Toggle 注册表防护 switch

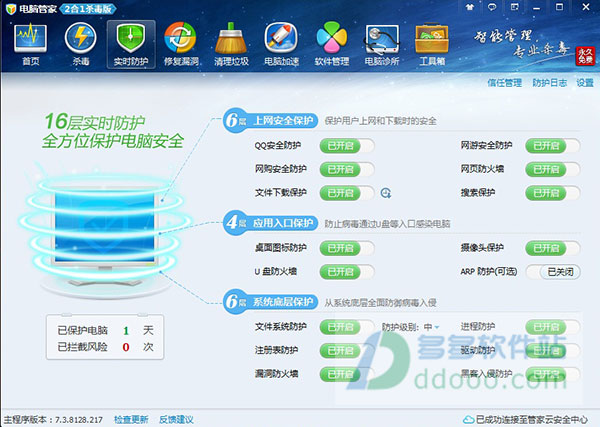tap(347, 350)
